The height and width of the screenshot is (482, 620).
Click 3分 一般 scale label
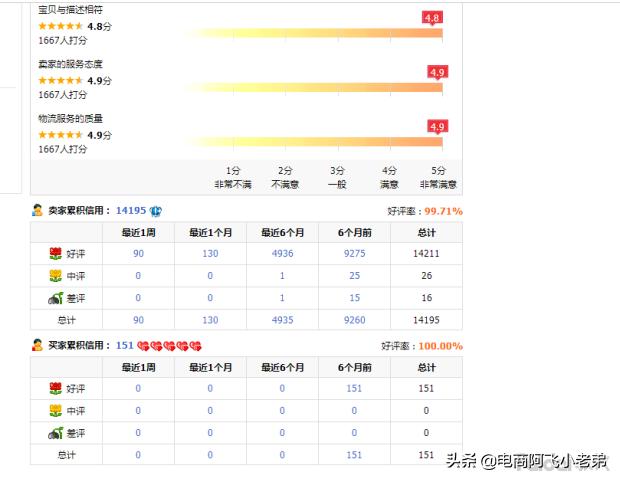(337, 178)
